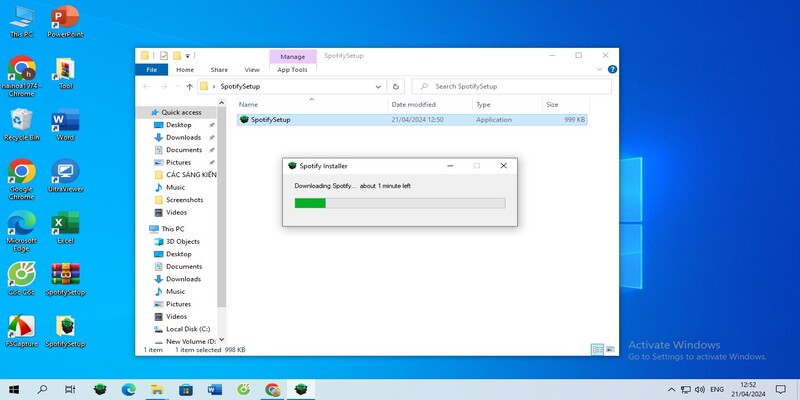Switch to the Home ribbon tab

[x=185, y=70]
